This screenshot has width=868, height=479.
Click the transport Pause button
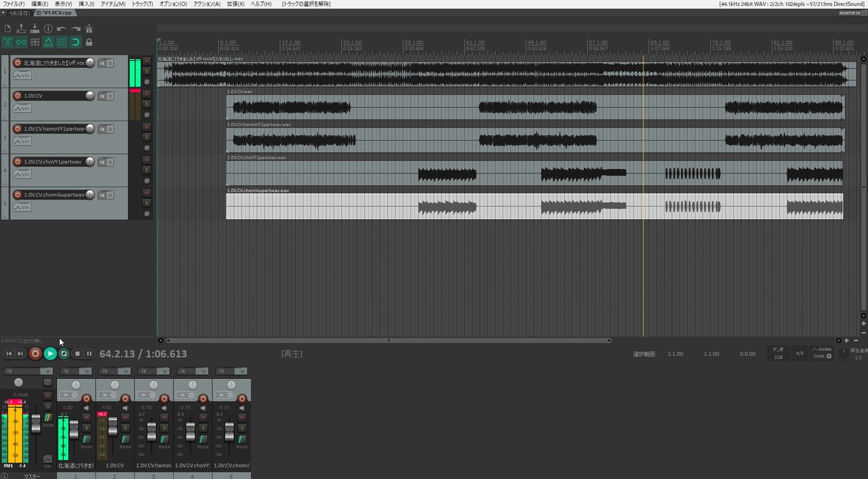click(89, 353)
